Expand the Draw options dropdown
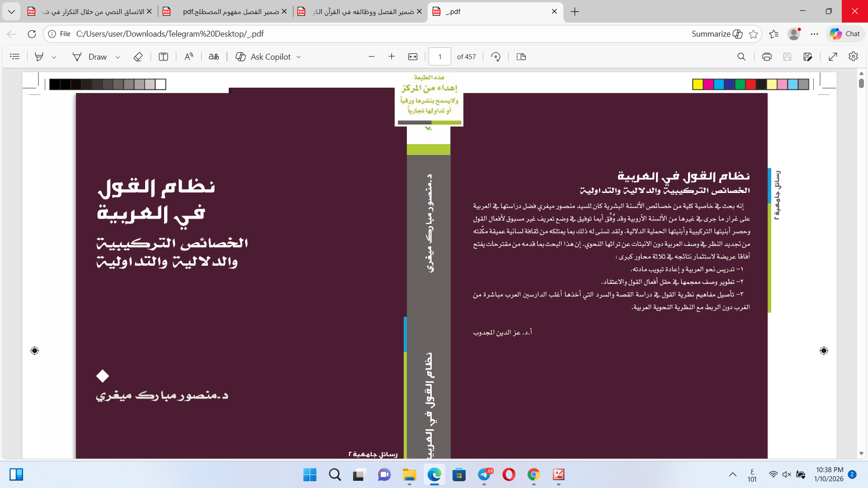Image resolution: width=868 pixels, height=488 pixels. (118, 57)
